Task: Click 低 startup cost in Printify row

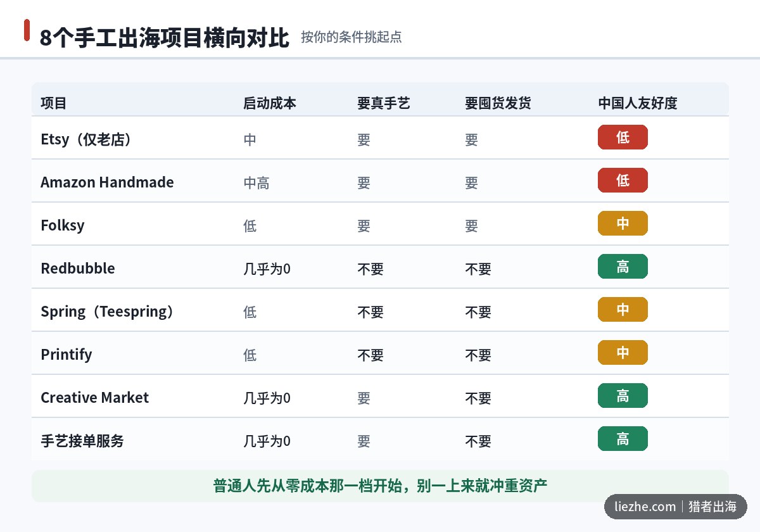Action: coord(250,355)
